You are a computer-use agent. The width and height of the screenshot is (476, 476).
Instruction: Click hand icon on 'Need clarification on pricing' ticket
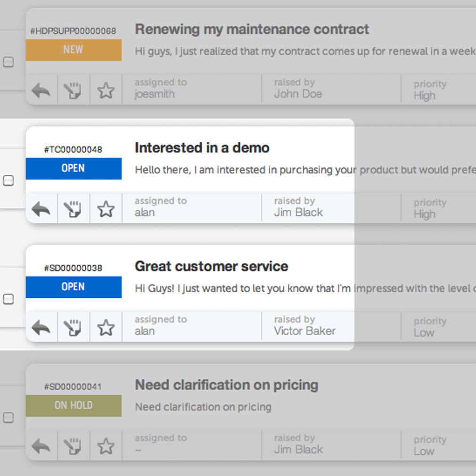point(73,446)
